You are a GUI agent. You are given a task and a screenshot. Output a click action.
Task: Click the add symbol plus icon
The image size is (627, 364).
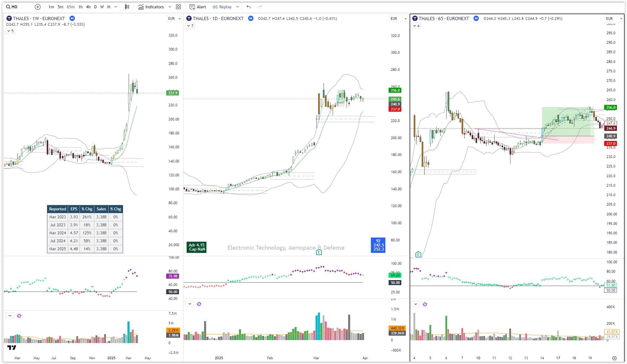coord(38,7)
